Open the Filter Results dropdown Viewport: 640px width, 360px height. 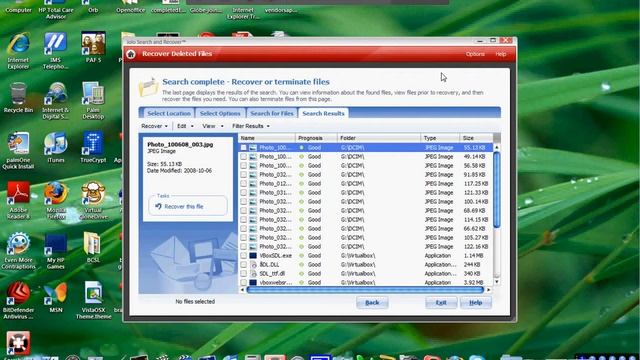(251, 126)
